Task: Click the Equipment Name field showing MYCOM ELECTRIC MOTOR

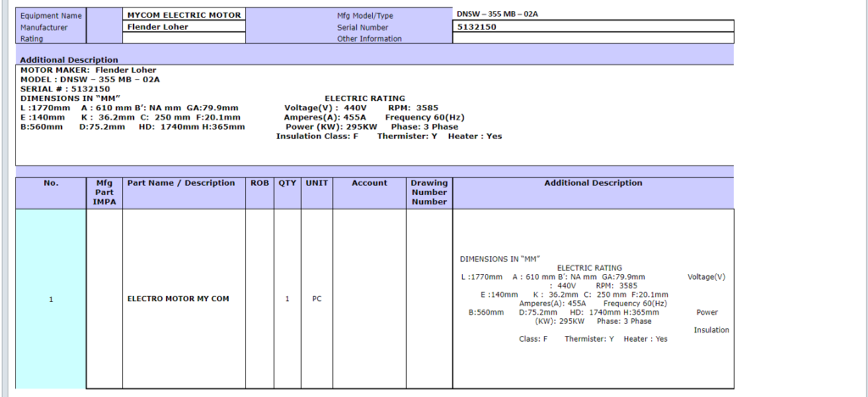Action: pyautogui.click(x=184, y=15)
